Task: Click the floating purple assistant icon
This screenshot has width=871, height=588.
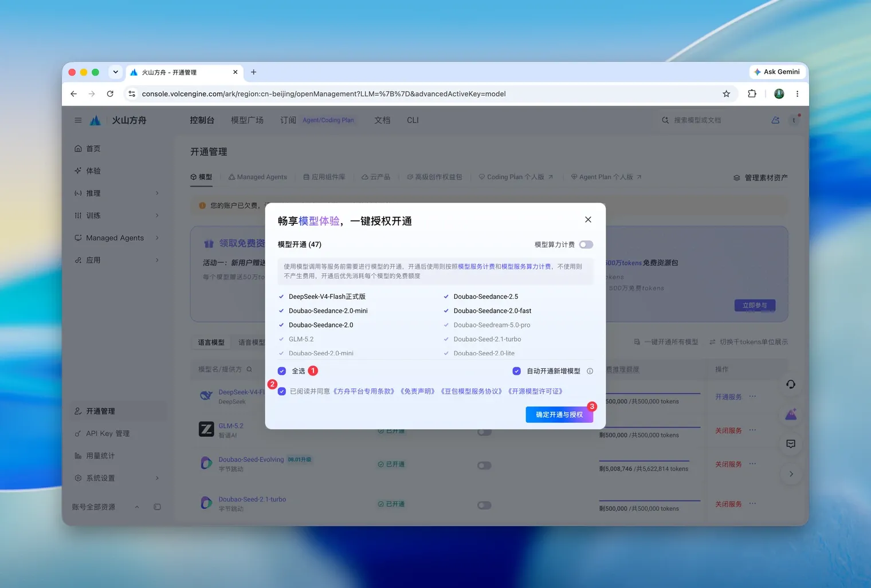Action: coord(791,414)
